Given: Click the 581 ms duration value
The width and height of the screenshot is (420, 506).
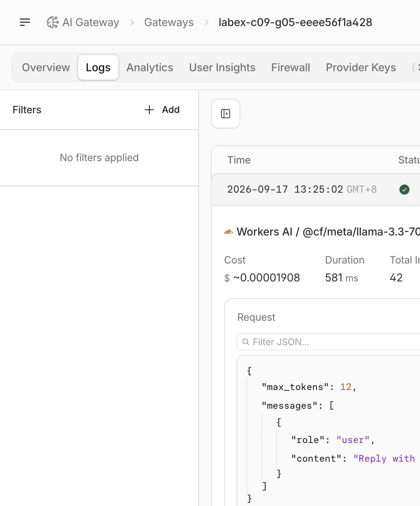Looking at the screenshot, I should [x=341, y=278].
